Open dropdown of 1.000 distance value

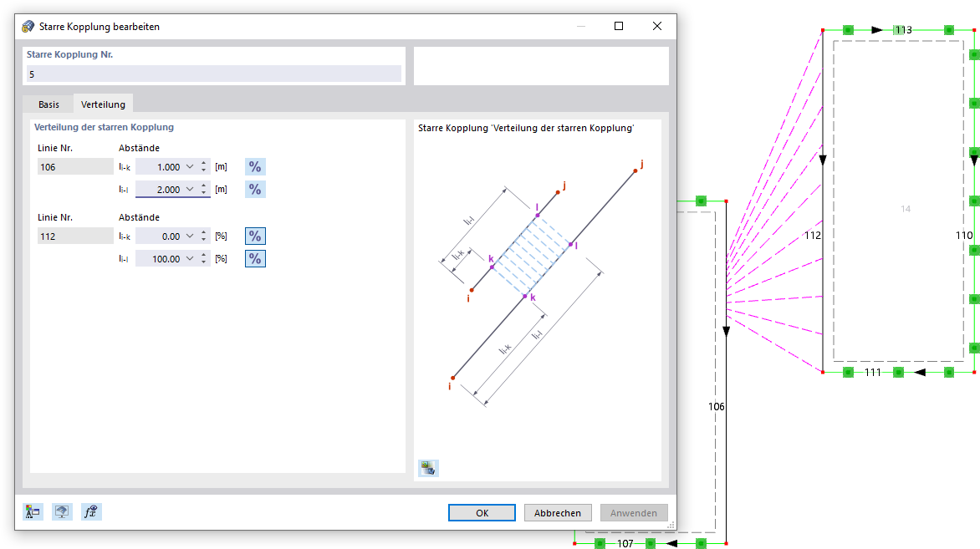click(x=190, y=167)
